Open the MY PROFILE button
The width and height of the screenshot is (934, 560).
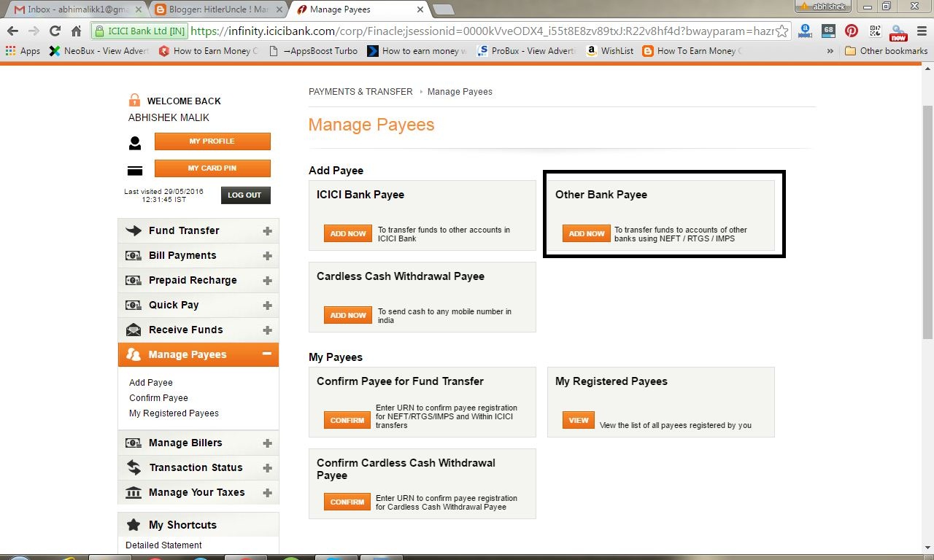click(212, 141)
